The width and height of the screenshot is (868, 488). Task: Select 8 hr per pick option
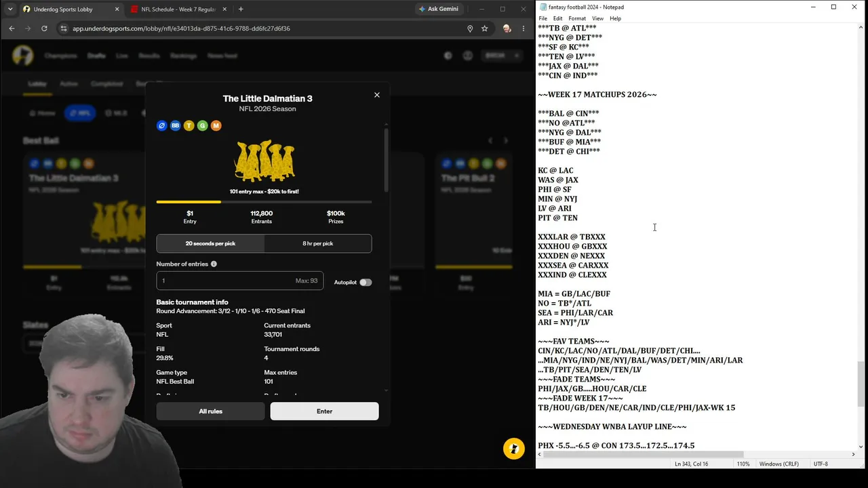(318, 243)
